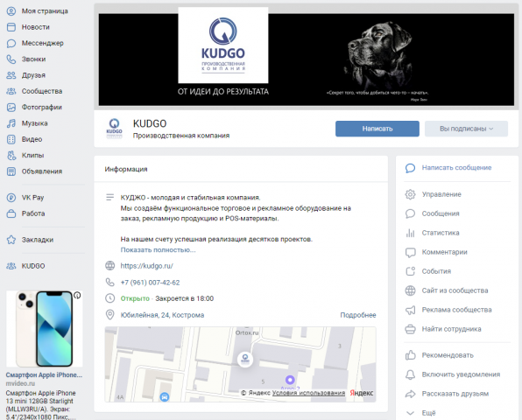Click the Включить уведомления bell icon
The height and width of the screenshot is (420, 522).
click(410, 374)
